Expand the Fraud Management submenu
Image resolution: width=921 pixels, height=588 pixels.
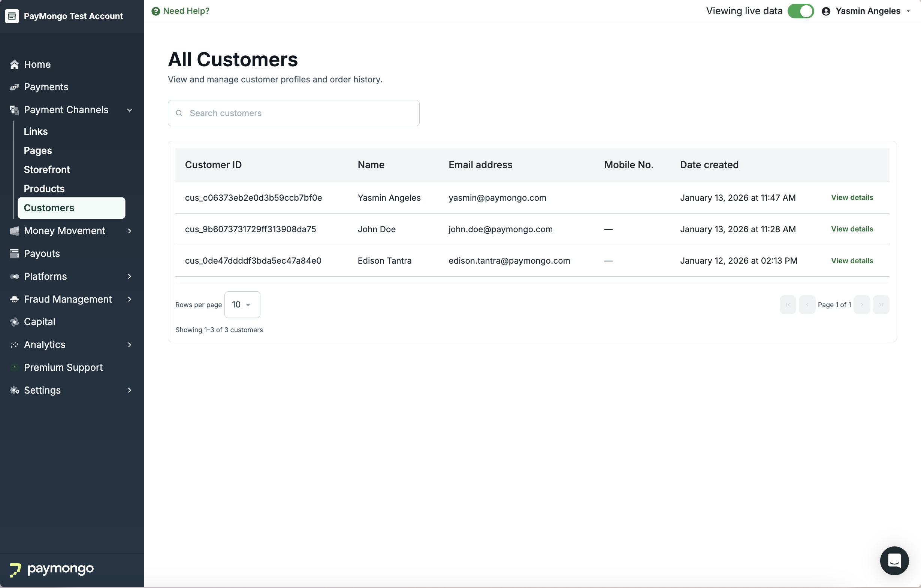point(130,299)
